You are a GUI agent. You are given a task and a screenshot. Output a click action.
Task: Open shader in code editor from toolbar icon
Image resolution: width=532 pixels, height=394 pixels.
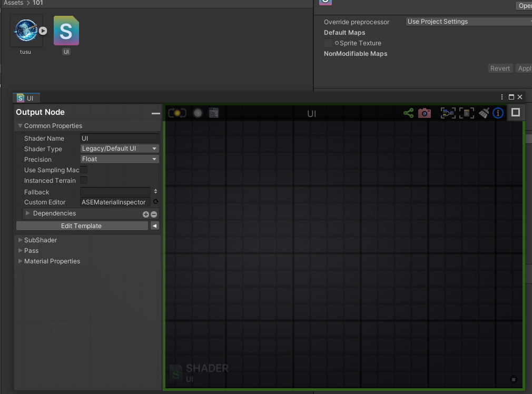[214, 113]
